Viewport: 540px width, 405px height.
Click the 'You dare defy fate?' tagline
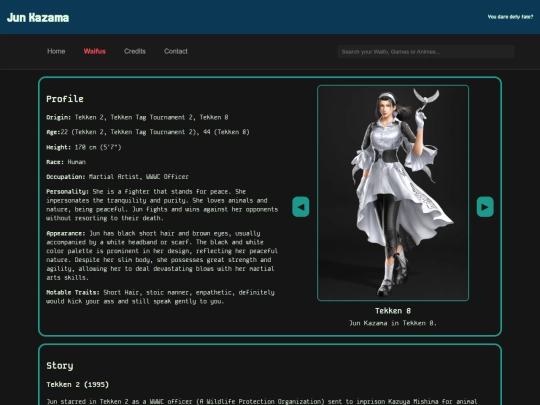coord(510,17)
